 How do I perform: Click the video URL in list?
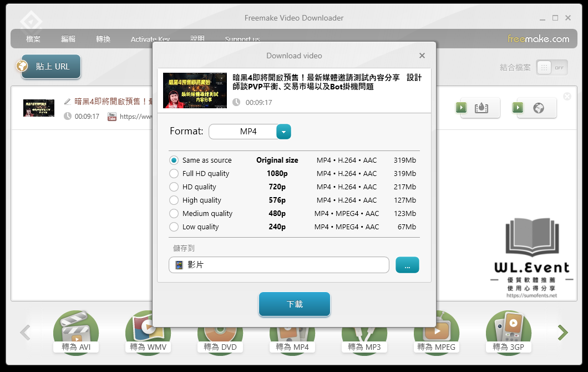coord(136,117)
